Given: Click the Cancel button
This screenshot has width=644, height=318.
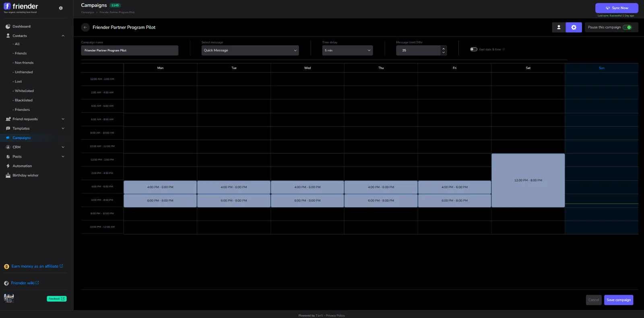Looking at the screenshot, I should [x=594, y=300].
